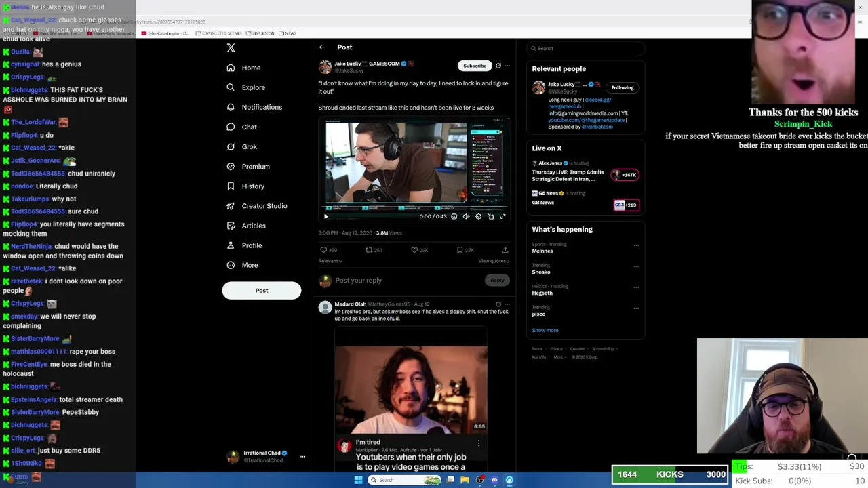This screenshot has height=488, width=868.
Task: Open the discord.gg link in bio
Action: 598,100
